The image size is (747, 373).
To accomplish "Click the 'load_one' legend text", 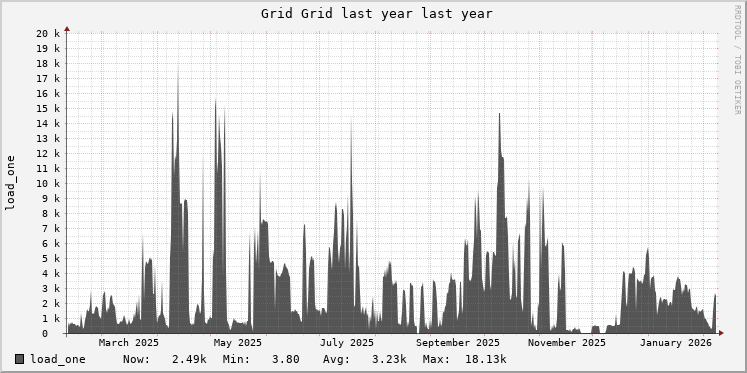I will pyautogui.click(x=58, y=359).
